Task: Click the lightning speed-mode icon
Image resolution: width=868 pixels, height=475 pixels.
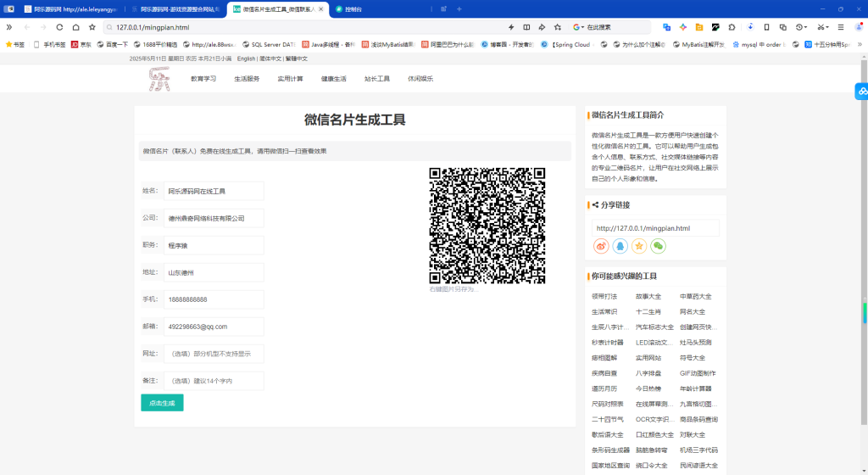Action: pos(511,27)
